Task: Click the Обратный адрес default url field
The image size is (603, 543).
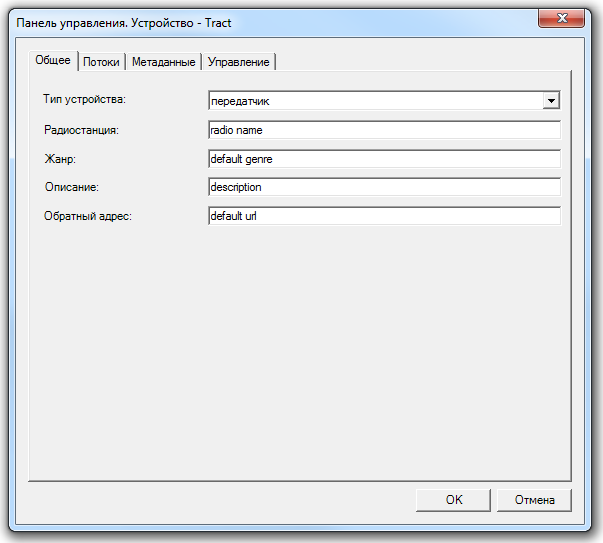Action: click(x=383, y=216)
